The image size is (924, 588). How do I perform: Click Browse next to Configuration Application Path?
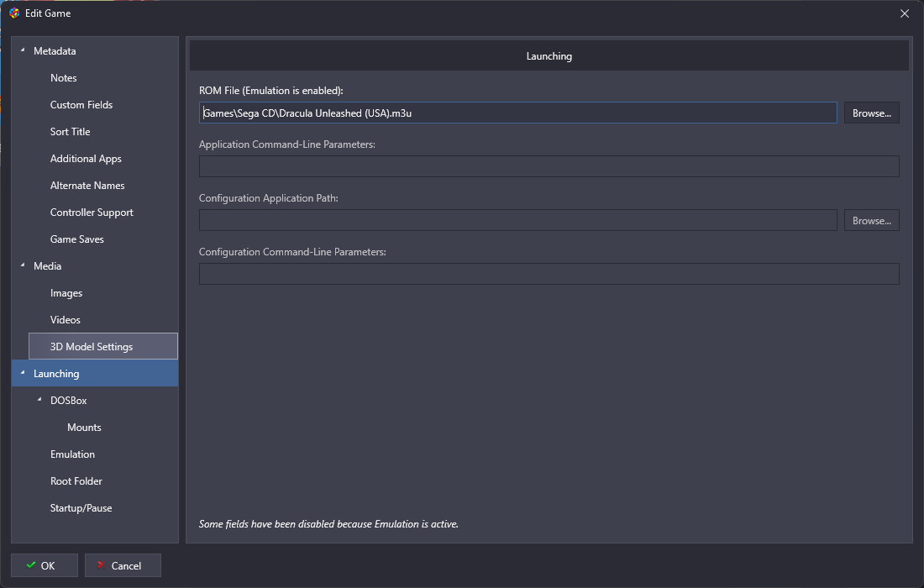[872, 220]
